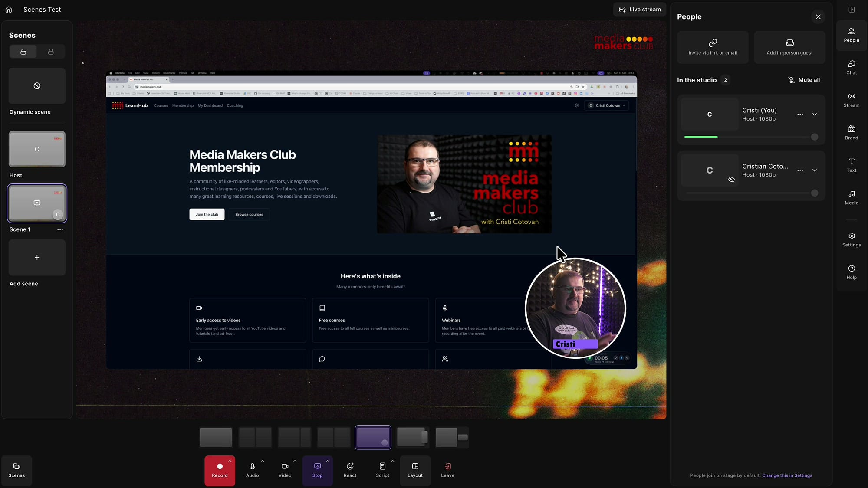Expand Cristian Coto... participant details
This screenshot has width=868, height=488.
815,170
